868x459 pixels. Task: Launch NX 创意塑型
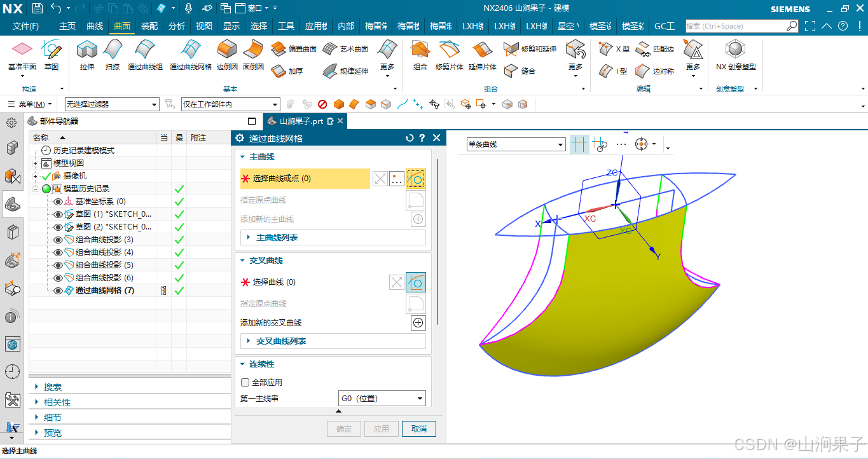click(x=736, y=55)
